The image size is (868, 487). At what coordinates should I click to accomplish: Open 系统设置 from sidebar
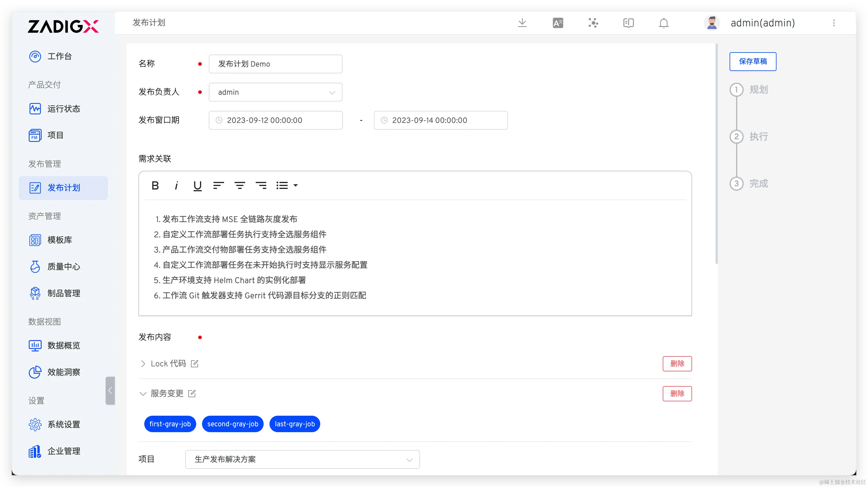coord(63,424)
